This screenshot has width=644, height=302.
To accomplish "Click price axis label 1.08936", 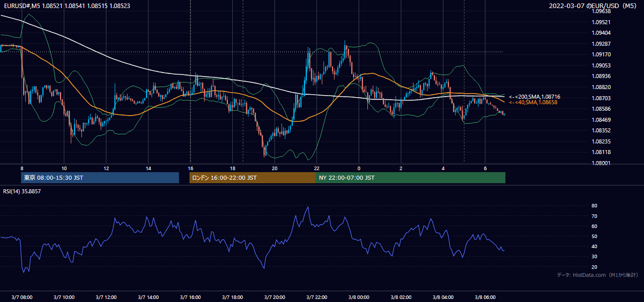I will (x=602, y=76).
